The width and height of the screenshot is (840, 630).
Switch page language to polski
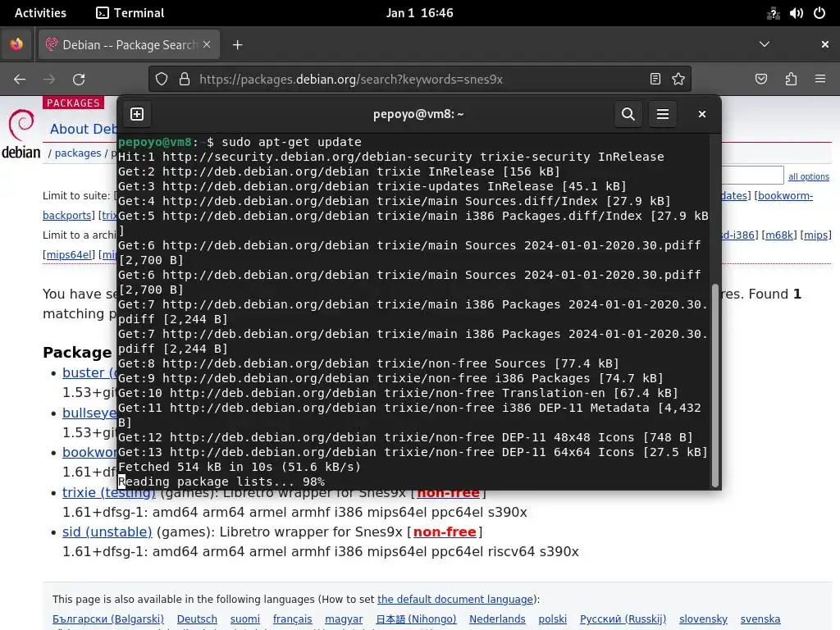552,619
